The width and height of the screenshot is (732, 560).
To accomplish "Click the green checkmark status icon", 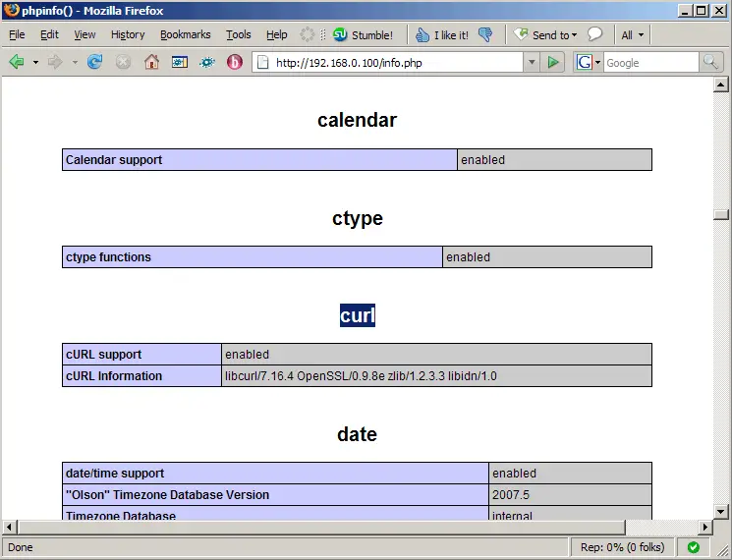I will 694,547.
